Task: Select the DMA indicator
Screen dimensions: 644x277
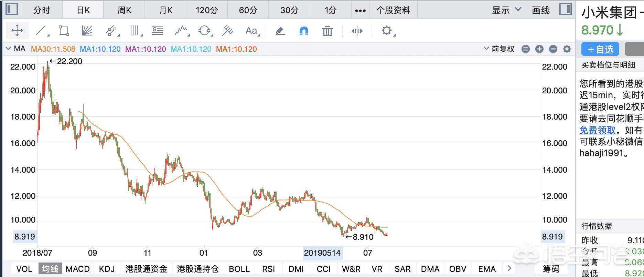Action: click(x=430, y=269)
